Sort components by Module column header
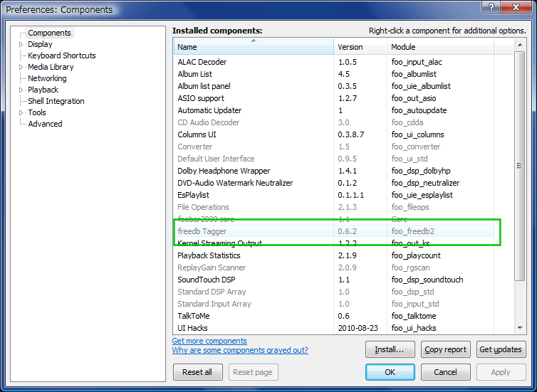 click(440, 47)
